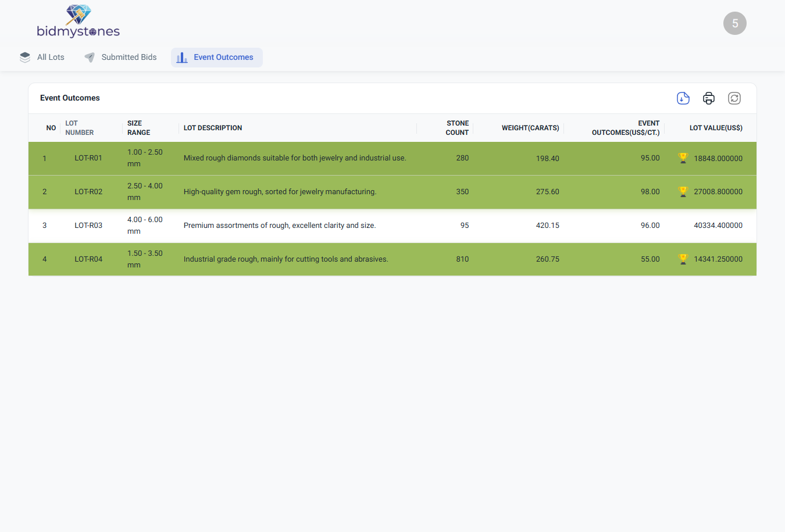Download the event outcomes export file
Image resolution: width=785 pixels, height=532 pixels.
coord(683,98)
